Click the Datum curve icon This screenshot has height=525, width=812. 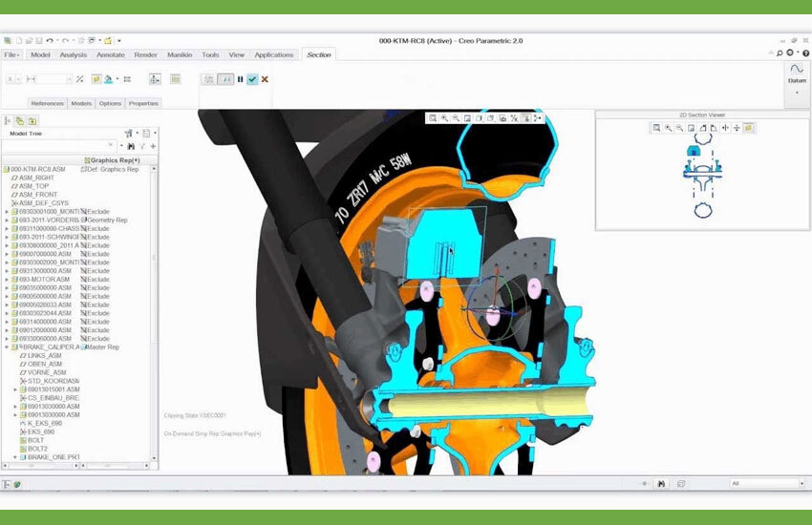[x=797, y=70]
